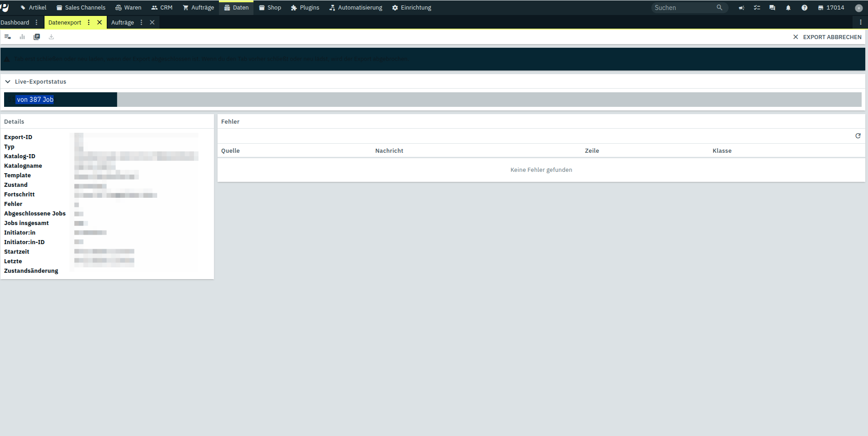Click the library copy toolbar icon
The height and width of the screenshot is (436, 868).
tap(37, 37)
